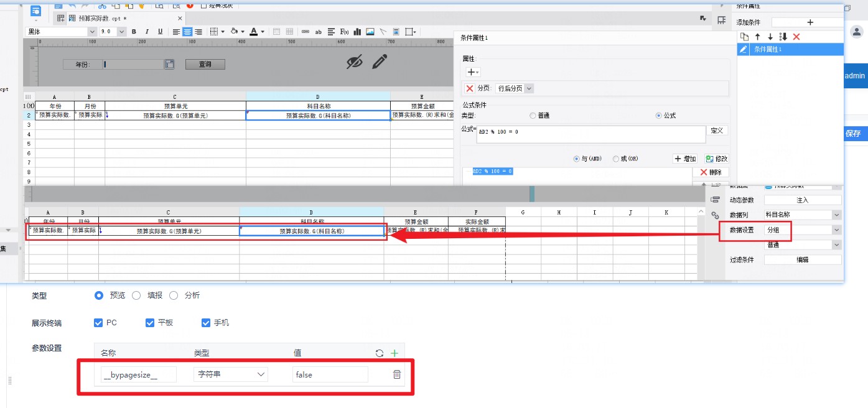Click the link icon in right sidebar
This screenshot has height=408, width=868.
pos(715,215)
